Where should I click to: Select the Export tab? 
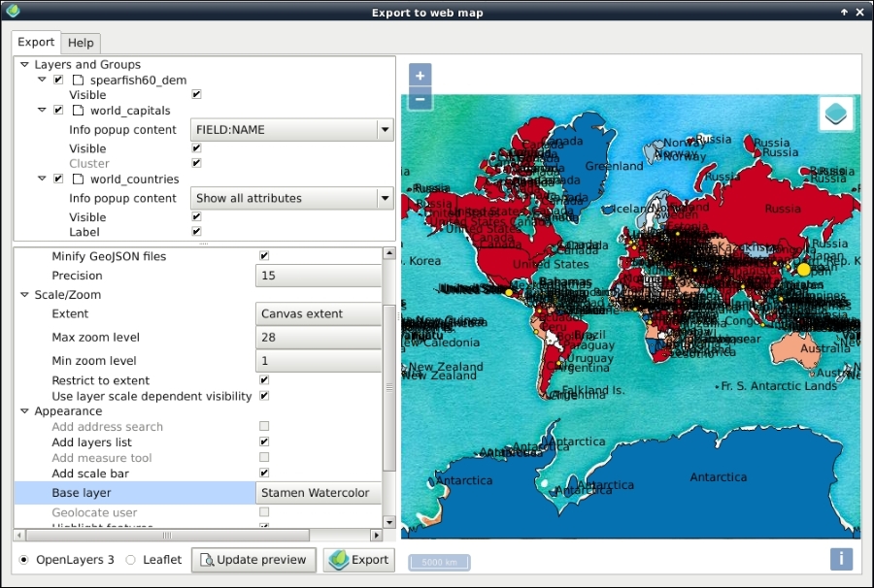coord(35,43)
